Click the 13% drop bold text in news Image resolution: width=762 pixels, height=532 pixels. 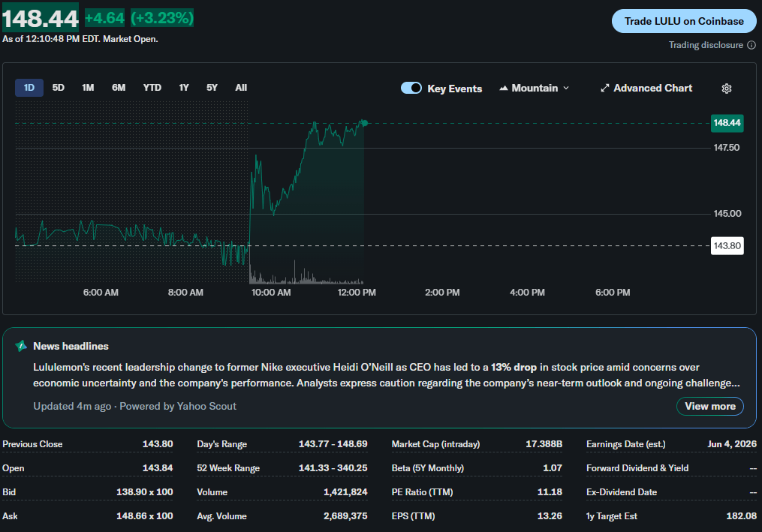[x=514, y=368]
